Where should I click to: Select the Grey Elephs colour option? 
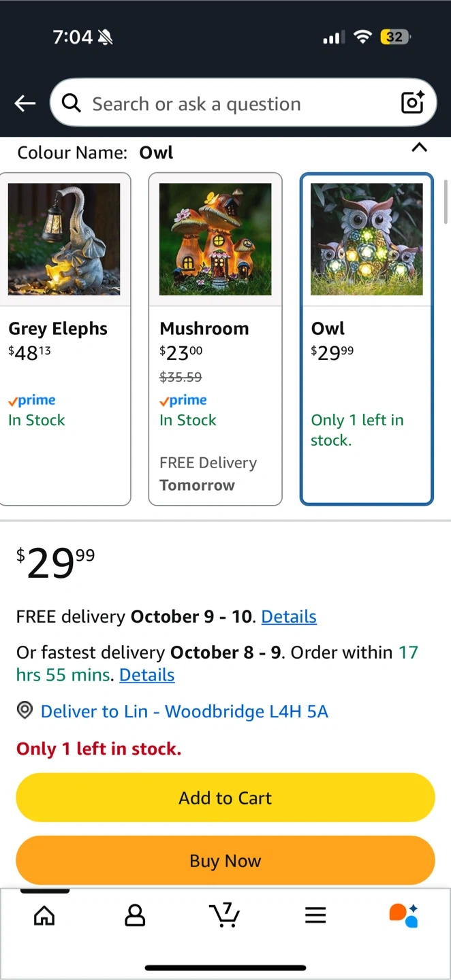pos(65,339)
